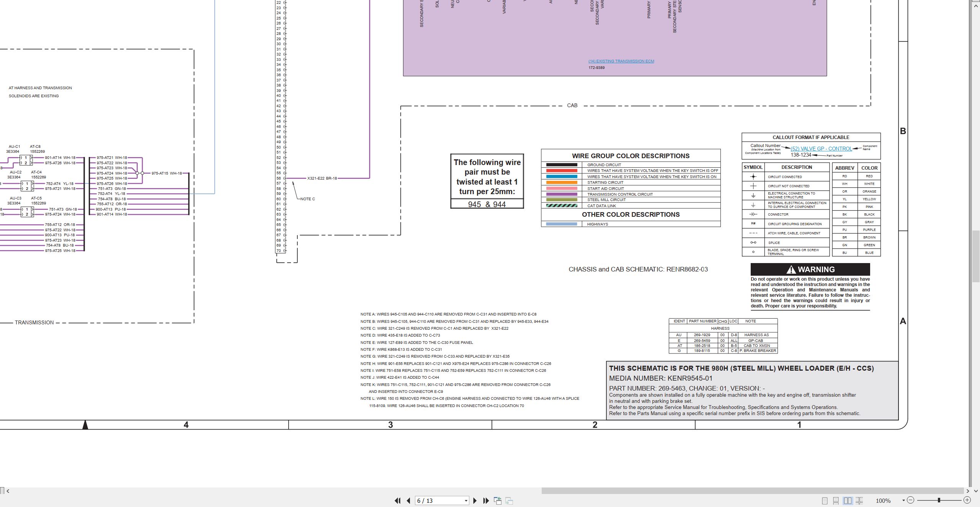This screenshot has width=980, height=507.
Task: Enable continuous page scrolling view
Action: [836, 500]
